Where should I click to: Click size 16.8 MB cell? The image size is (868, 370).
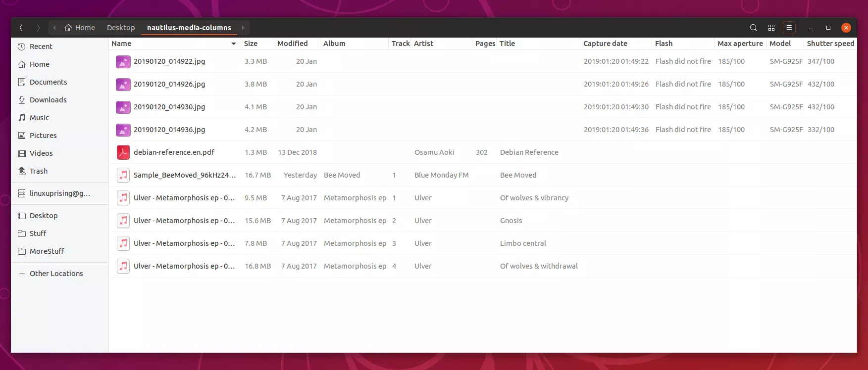pyautogui.click(x=257, y=266)
